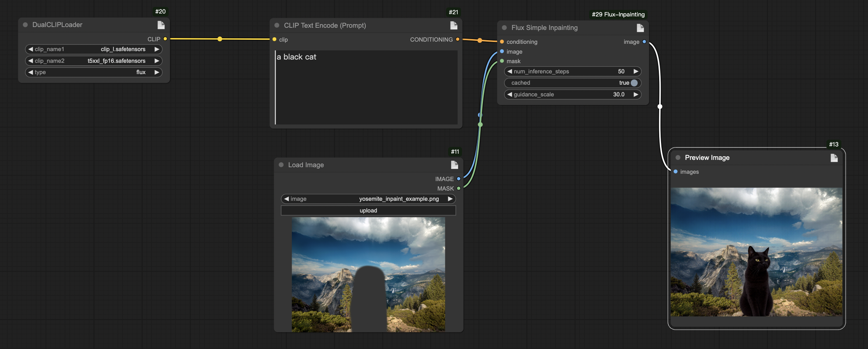Click the image input port on Flux node
The image size is (868, 349).
point(502,51)
